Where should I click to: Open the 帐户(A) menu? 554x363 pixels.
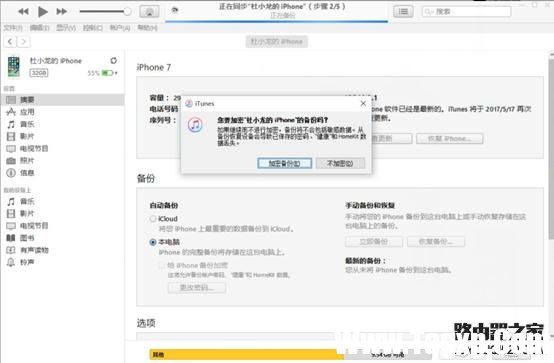click(x=120, y=28)
